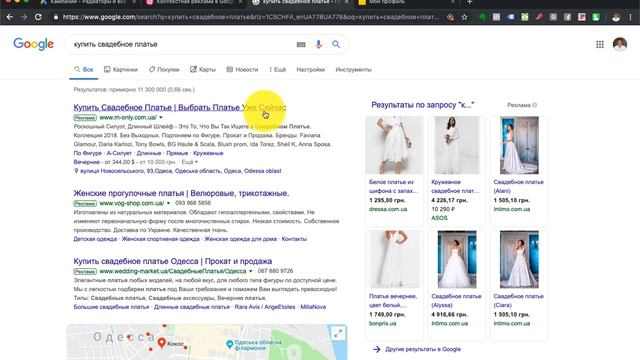Viewport: 640px width, 360px height.
Task: Click the Детская одежда sitelink
Action: 95,239
